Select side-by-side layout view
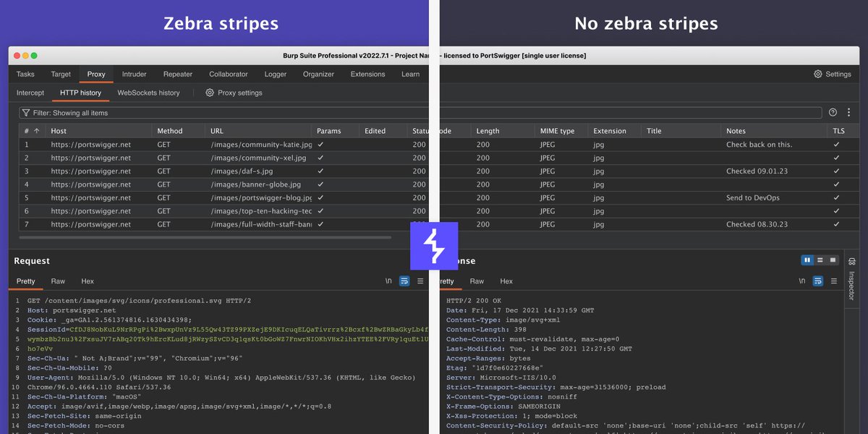 click(807, 260)
